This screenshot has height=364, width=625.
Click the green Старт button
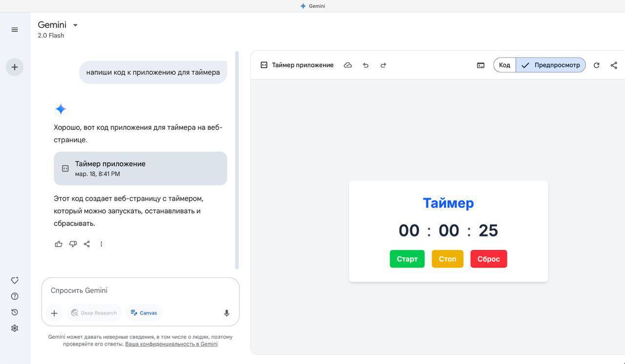[x=407, y=259]
